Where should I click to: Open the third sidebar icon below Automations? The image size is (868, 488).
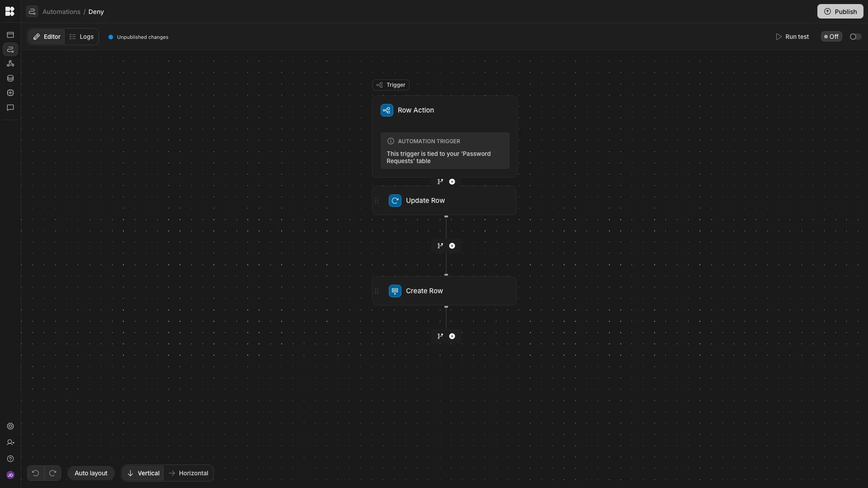[10, 64]
